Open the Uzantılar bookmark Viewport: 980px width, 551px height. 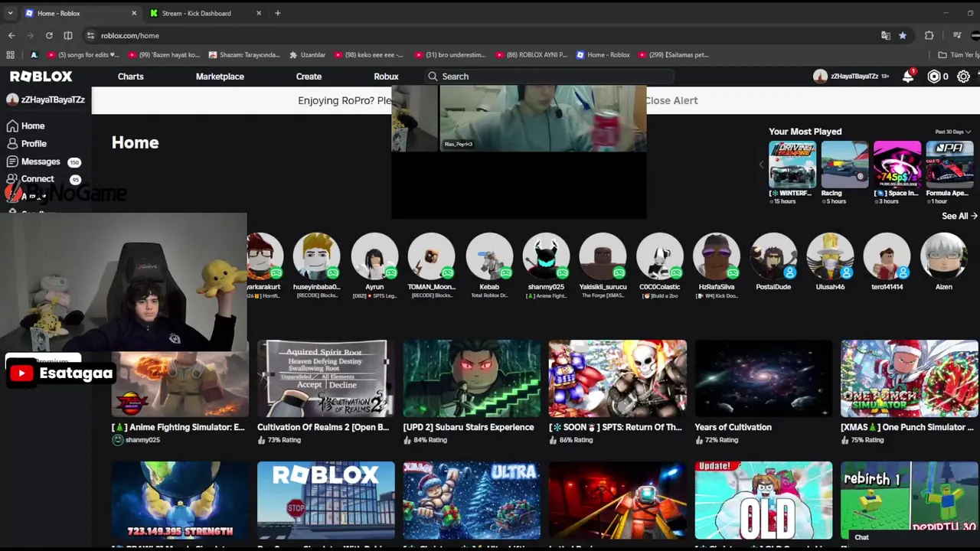click(308, 55)
